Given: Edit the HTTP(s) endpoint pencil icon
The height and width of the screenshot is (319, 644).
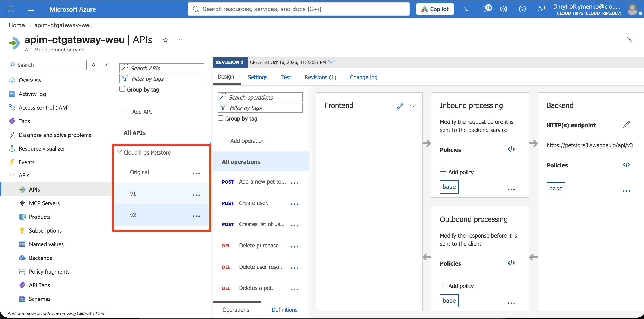Looking at the screenshot, I should coord(627,125).
